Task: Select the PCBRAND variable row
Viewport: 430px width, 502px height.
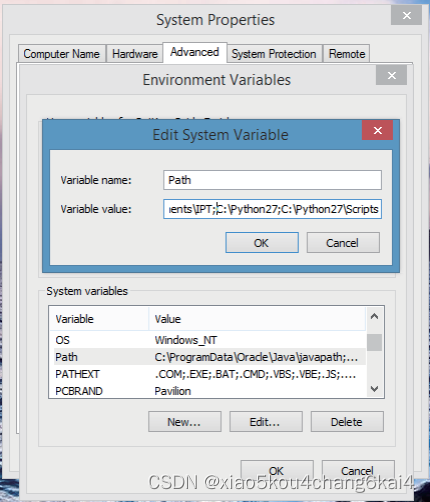Action: tap(207, 391)
